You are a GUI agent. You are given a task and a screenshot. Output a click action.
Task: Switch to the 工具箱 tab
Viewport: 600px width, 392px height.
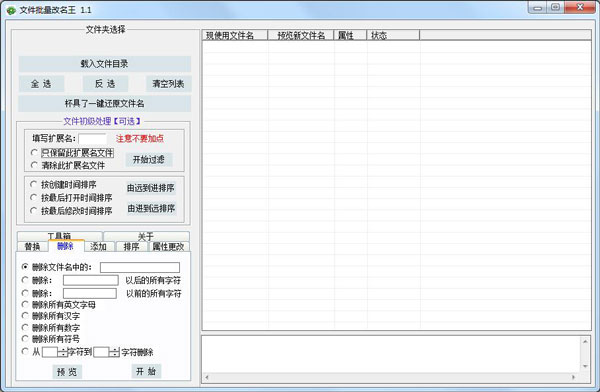[x=59, y=236]
